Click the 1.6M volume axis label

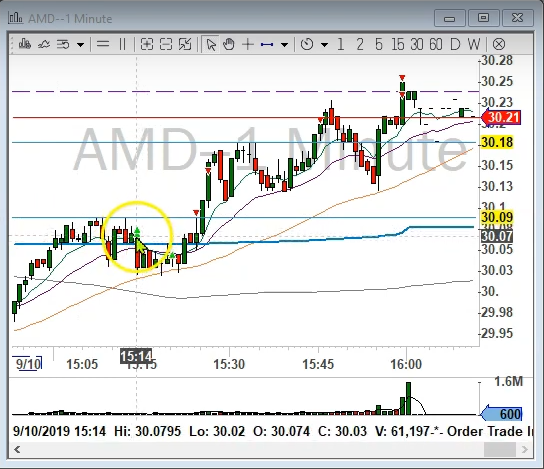(x=508, y=382)
